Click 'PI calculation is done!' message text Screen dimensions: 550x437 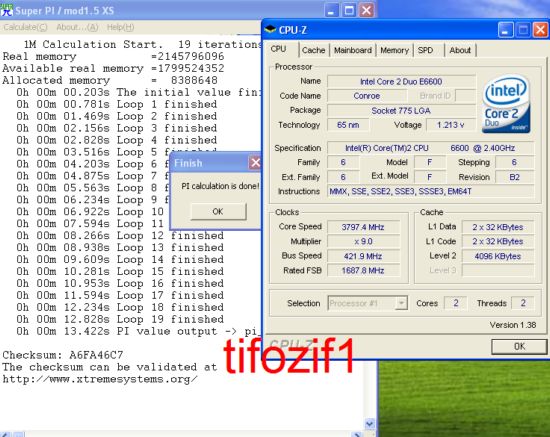tap(220, 186)
